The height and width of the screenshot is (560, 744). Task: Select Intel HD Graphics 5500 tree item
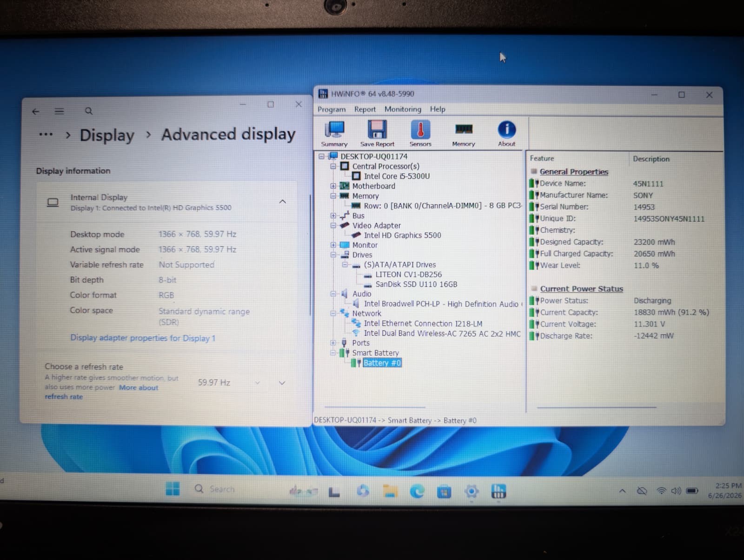402,235
